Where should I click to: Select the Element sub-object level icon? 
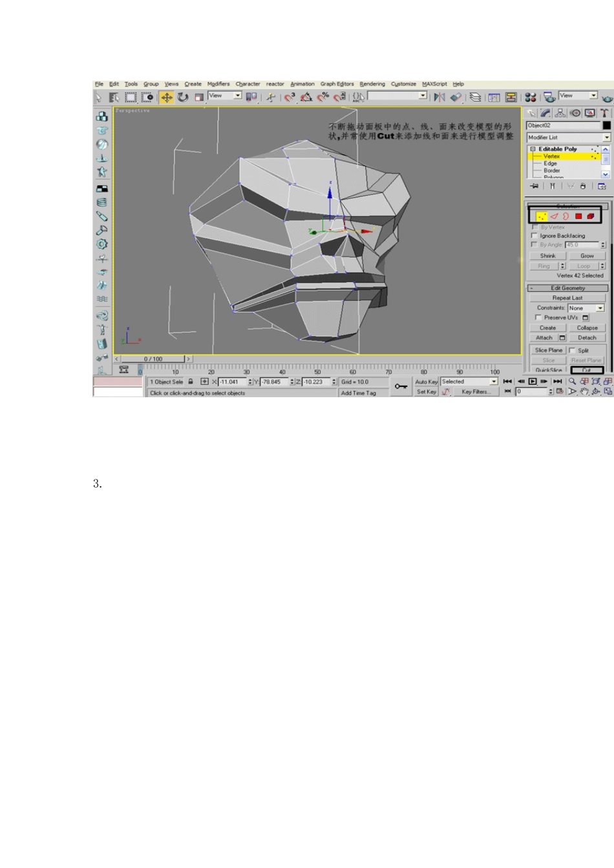coord(591,216)
